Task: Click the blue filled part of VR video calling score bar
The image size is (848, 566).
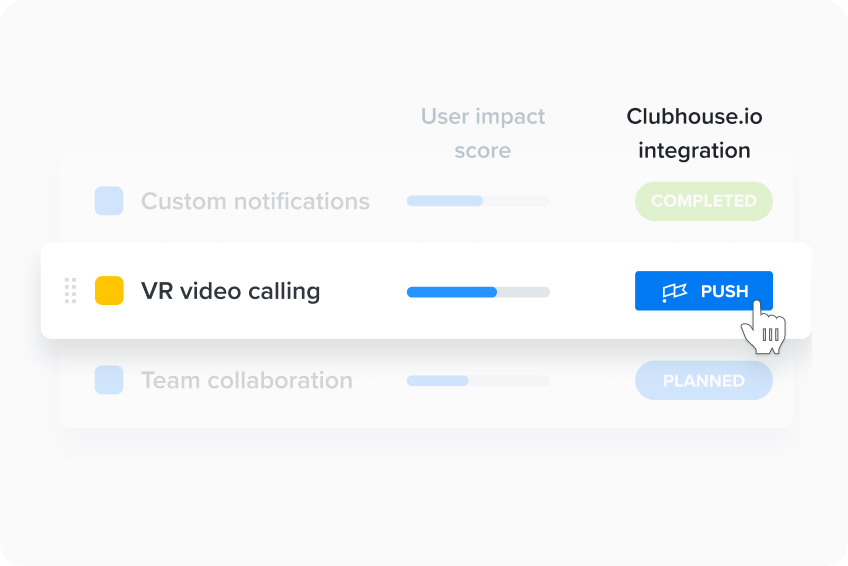Action: point(452,292)
